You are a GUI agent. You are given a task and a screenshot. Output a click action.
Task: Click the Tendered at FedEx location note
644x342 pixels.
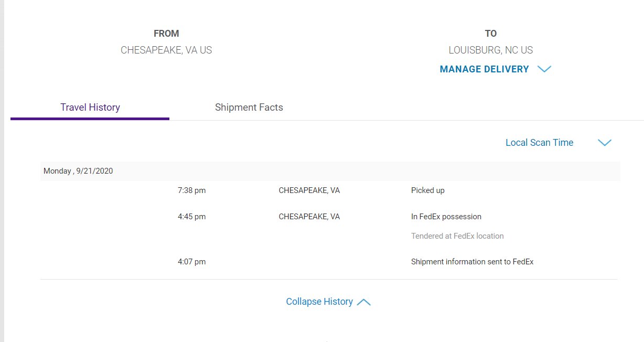[x=457, y=236]
